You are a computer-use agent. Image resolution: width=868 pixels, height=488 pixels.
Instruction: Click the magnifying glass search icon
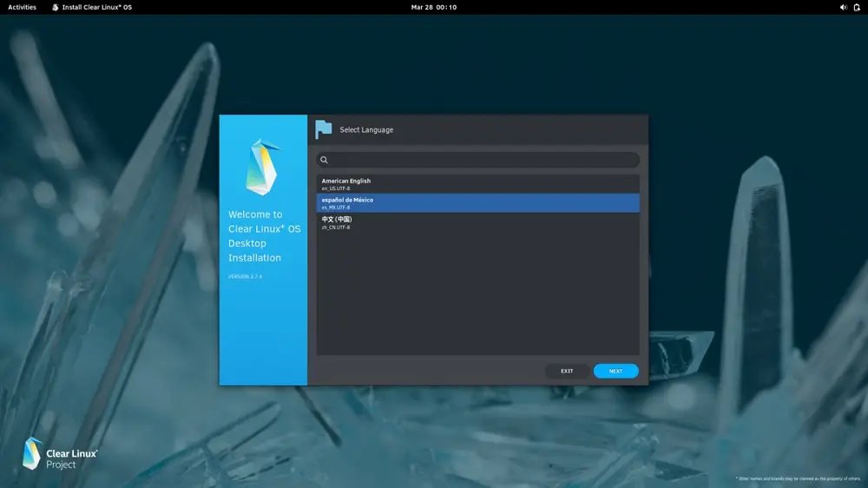(324, 160)
